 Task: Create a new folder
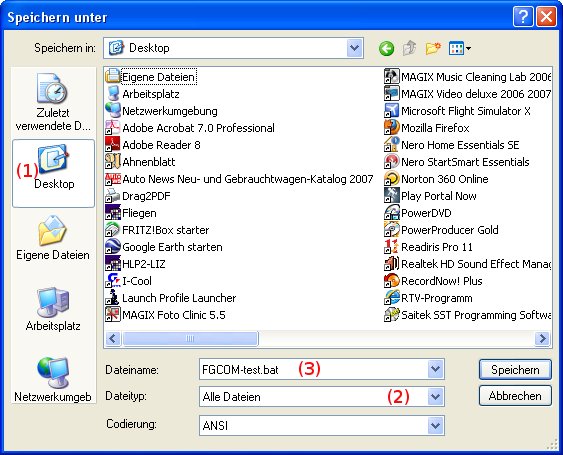pos(433,48)
